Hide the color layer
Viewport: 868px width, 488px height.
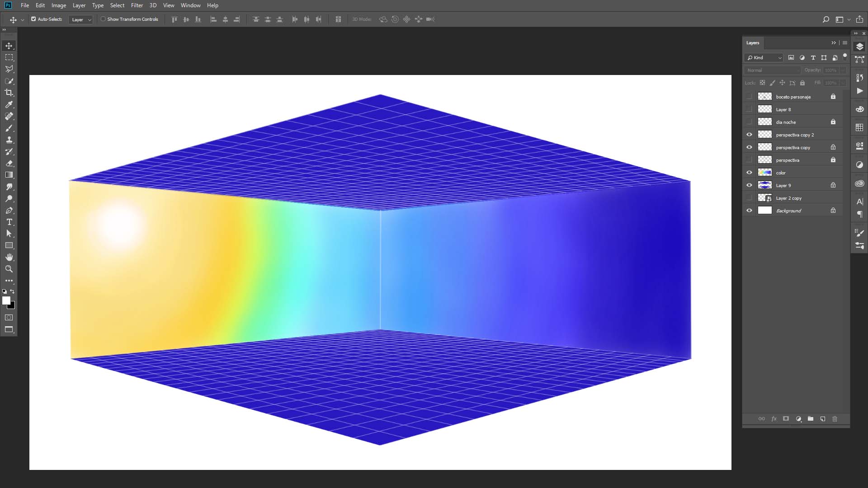(749, 173)
